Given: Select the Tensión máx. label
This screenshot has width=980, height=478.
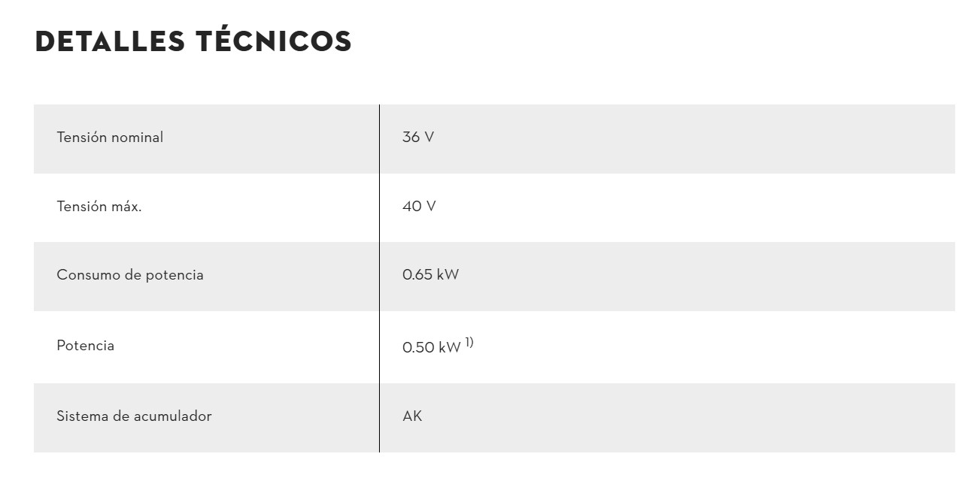Looking at the screenshot, I should (99, 207).
